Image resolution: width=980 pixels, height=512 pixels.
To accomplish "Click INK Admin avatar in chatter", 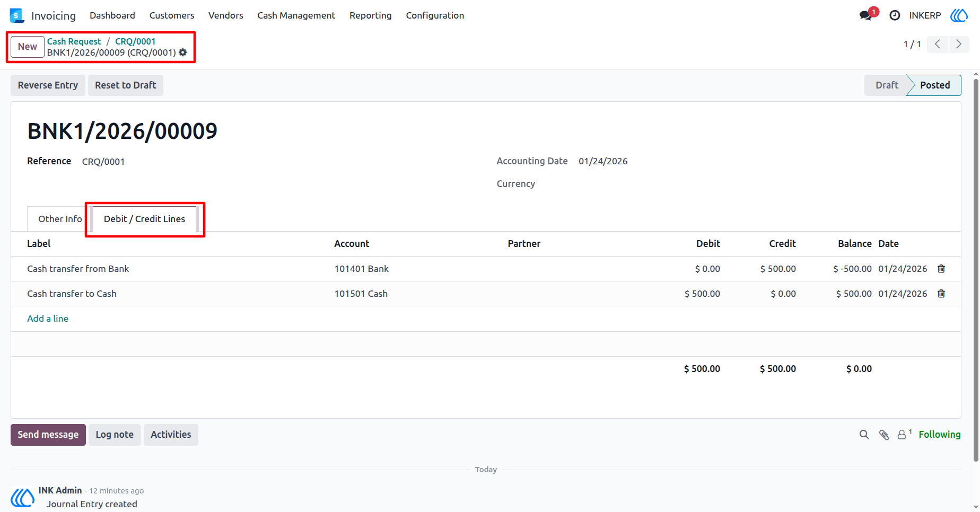I will pos(23,498).
